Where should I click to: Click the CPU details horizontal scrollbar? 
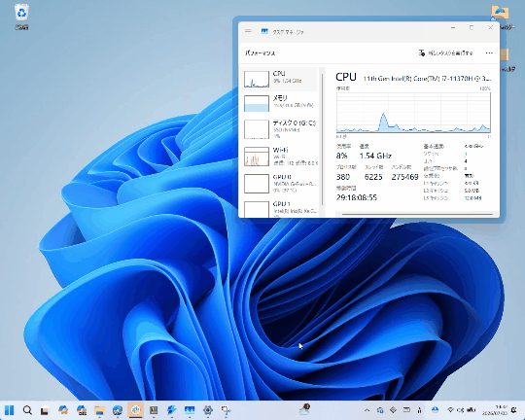[x=417, y=214]
